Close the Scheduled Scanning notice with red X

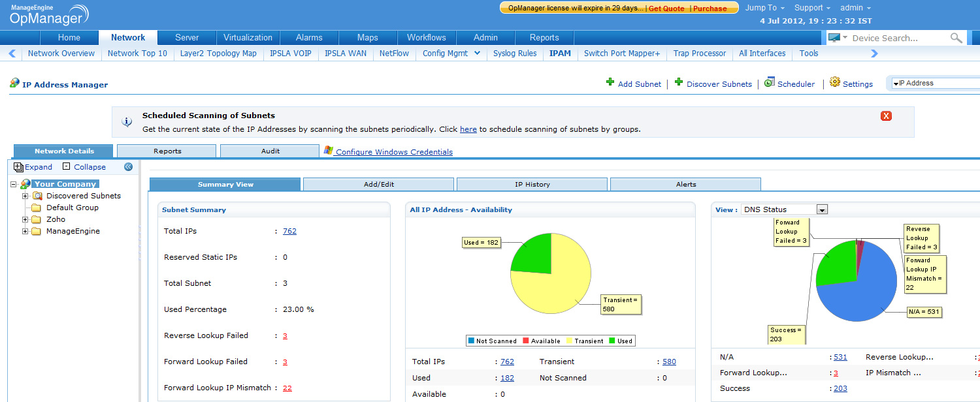click(x=886, y=116)
